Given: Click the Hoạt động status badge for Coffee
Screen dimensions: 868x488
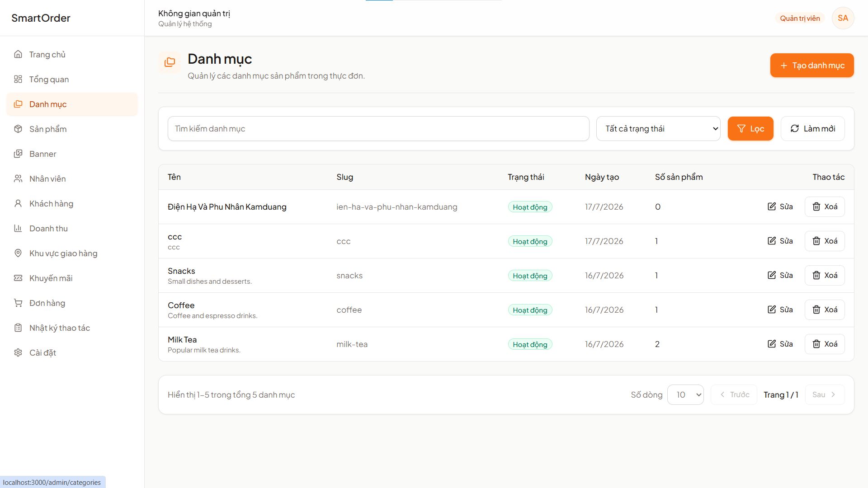Looking at the screenshot, I should pyautogui.click(x=530, y=310).
